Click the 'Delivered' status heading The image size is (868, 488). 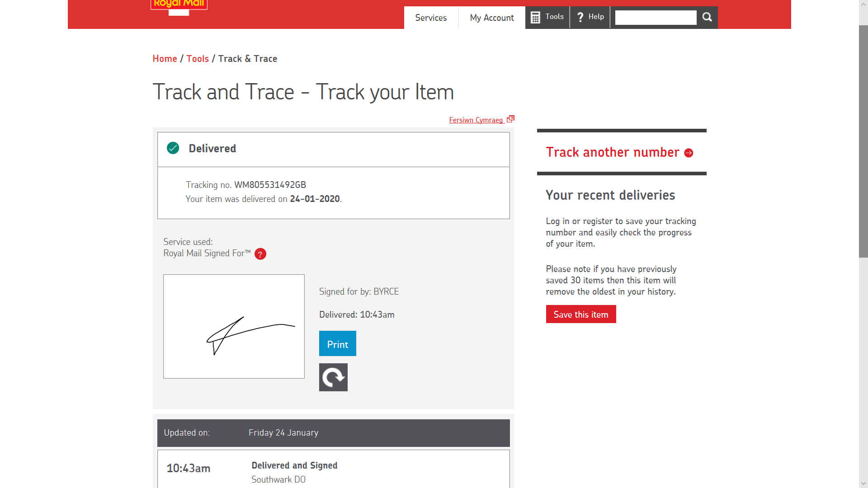coord(212,148)
